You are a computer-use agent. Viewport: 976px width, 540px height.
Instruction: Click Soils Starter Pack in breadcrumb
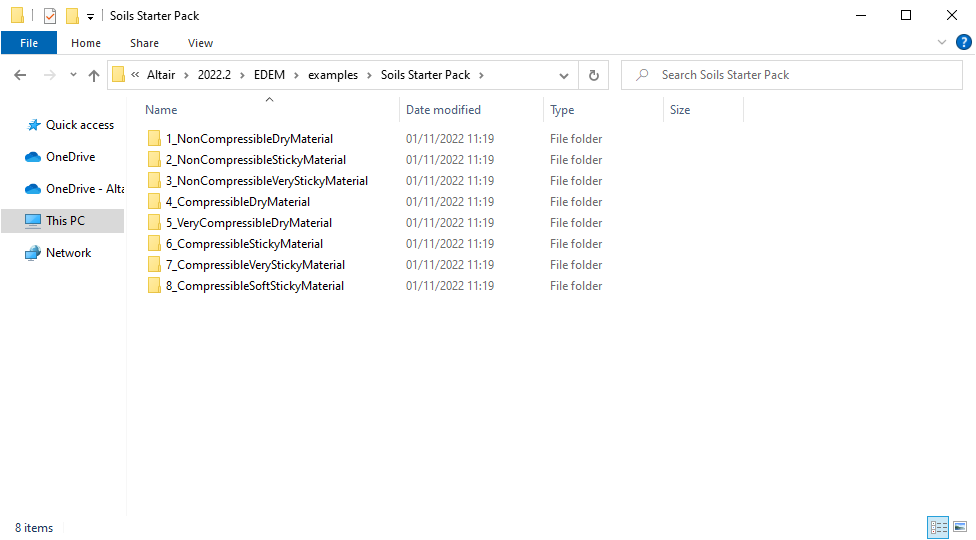426,75
